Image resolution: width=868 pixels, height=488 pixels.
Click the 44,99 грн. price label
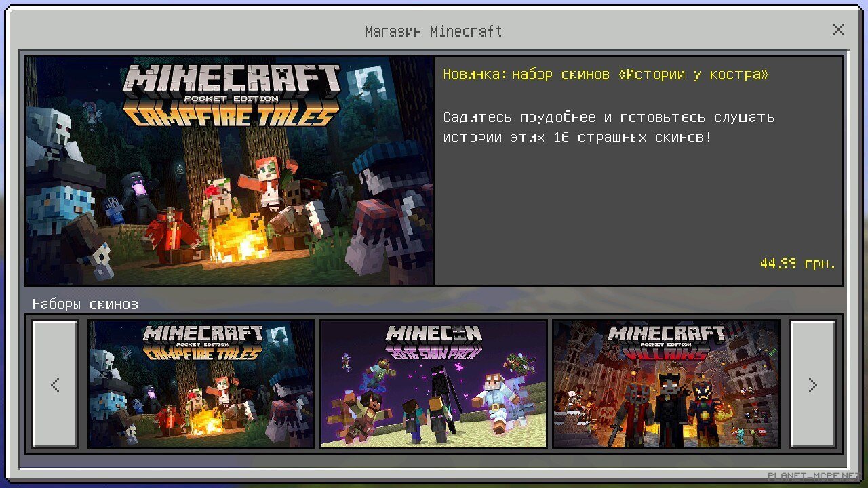(797, 264)
